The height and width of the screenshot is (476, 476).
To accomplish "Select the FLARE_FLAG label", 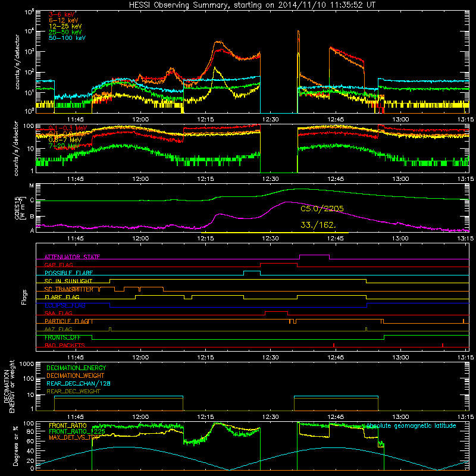I will point(62,297).
